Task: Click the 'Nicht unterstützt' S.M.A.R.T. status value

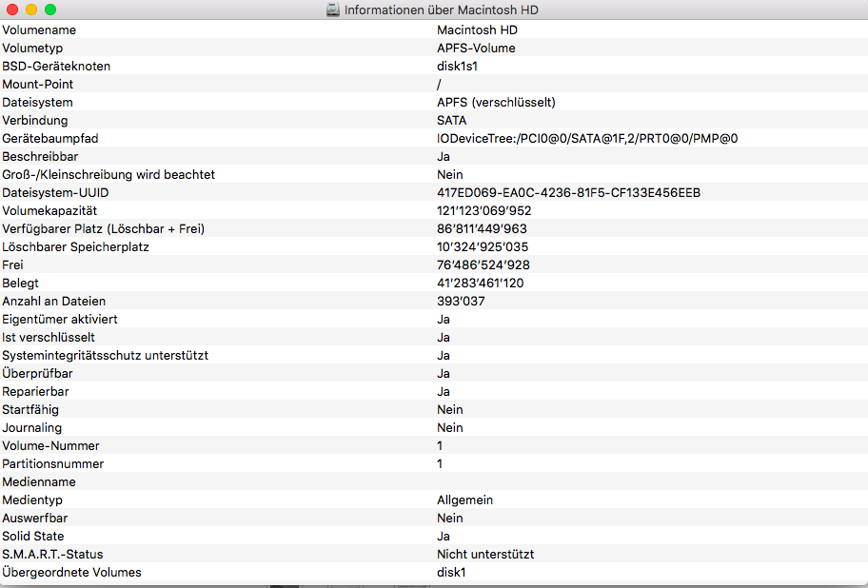Action: tap(485, 555)
